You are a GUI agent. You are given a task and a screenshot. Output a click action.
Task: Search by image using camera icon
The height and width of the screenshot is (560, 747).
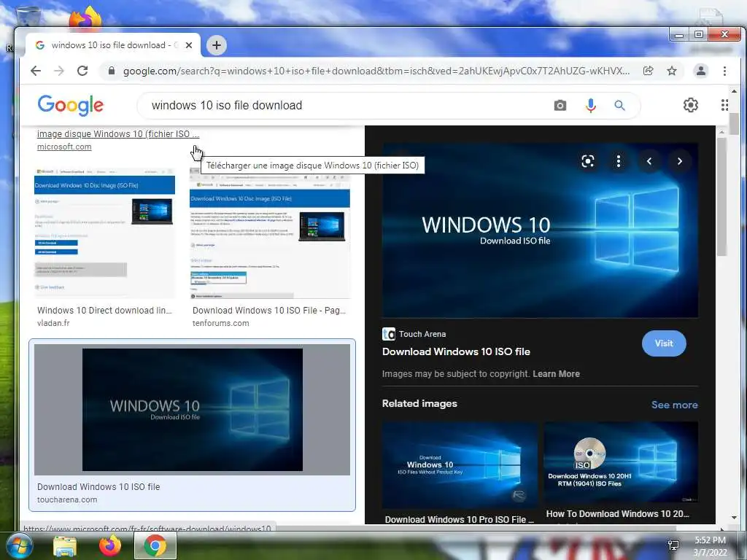[560, 105]
